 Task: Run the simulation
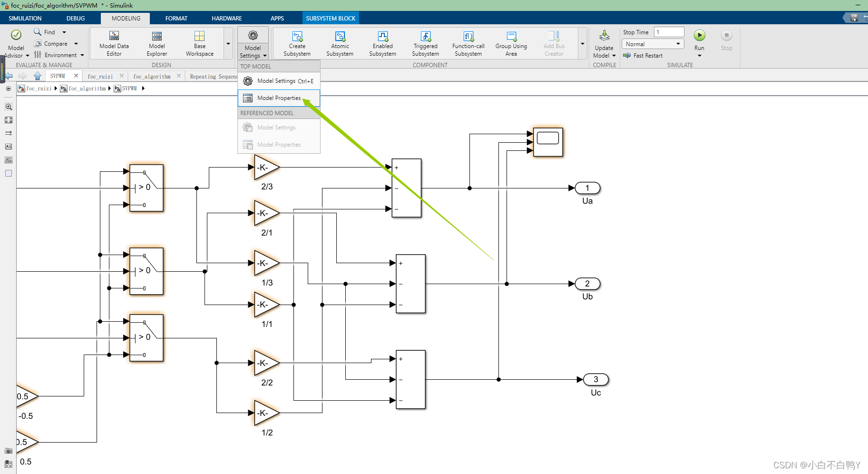700,35
